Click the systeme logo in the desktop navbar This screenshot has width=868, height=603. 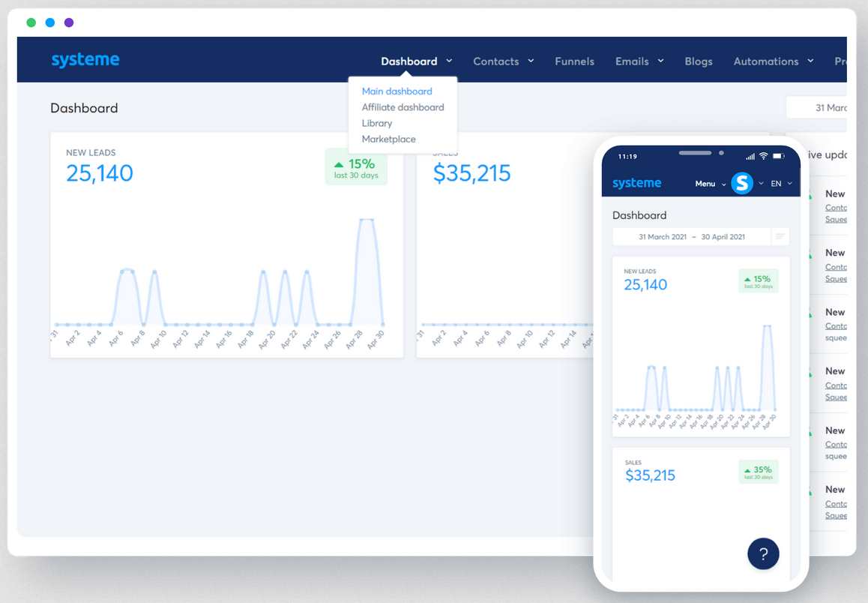click(85, 60)
